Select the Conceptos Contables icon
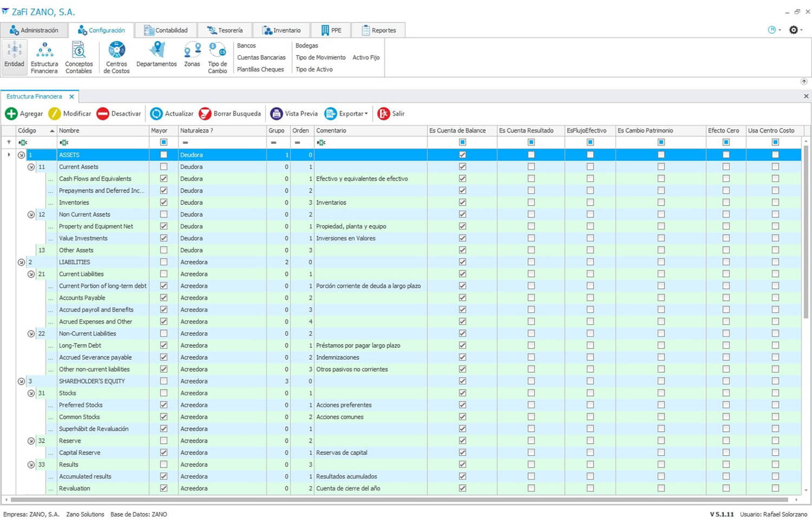Screen dimensions: 812x520 tap(78, 50)
